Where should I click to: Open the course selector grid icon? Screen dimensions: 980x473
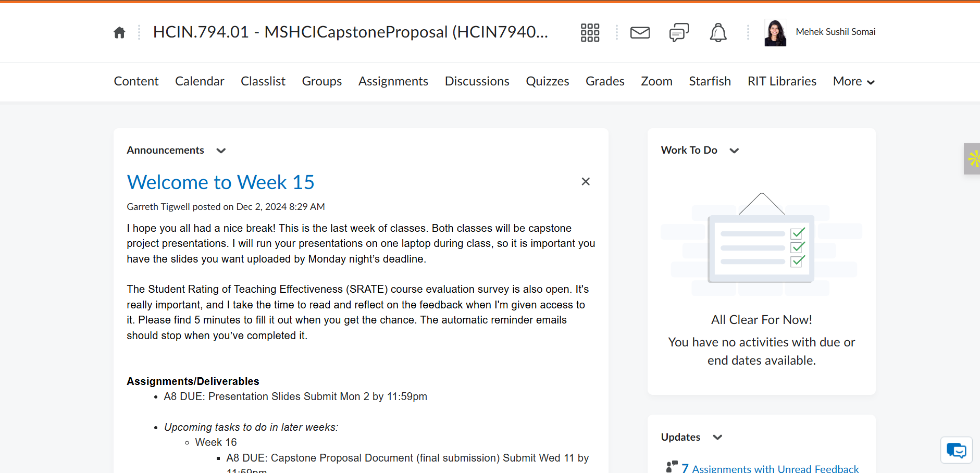coord(590,32)
